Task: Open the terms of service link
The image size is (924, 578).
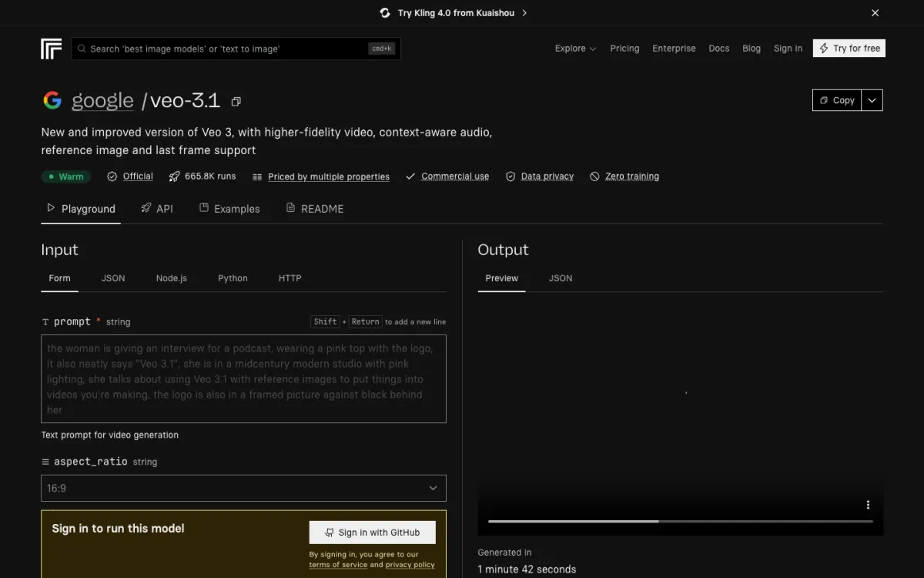Action: [x=338, y=565]
